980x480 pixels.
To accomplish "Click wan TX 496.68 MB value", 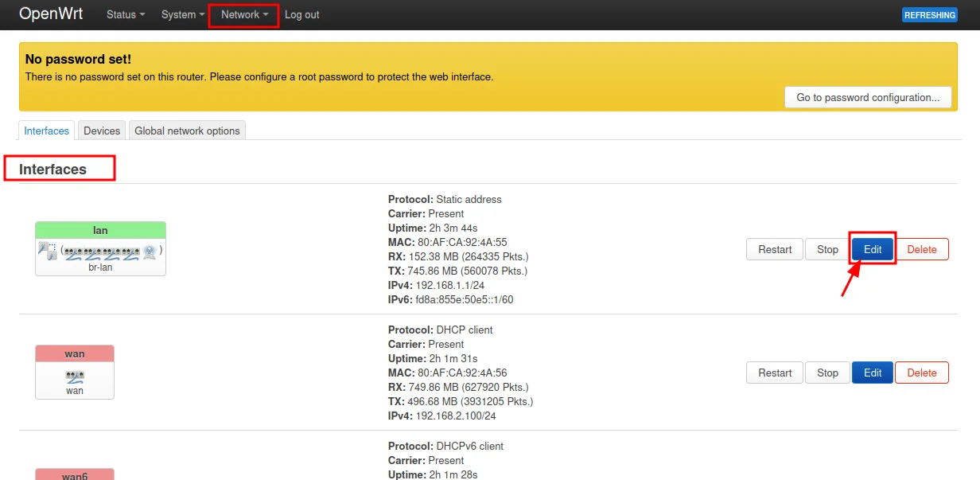I will coord(470,401).
